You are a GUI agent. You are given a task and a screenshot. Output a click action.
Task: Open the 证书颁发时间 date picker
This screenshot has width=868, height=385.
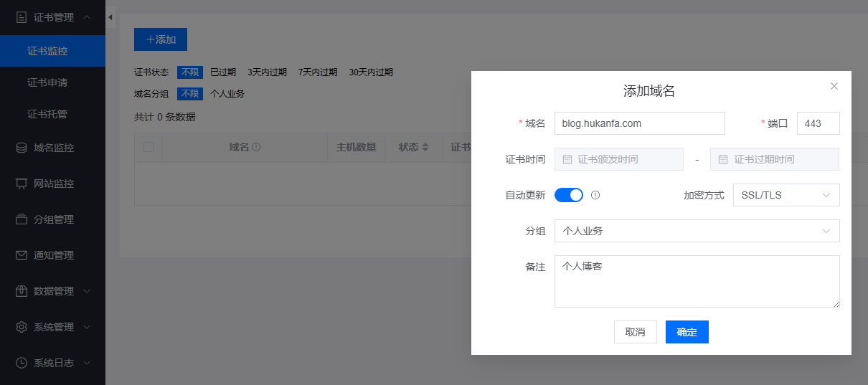tap(619, 159)
